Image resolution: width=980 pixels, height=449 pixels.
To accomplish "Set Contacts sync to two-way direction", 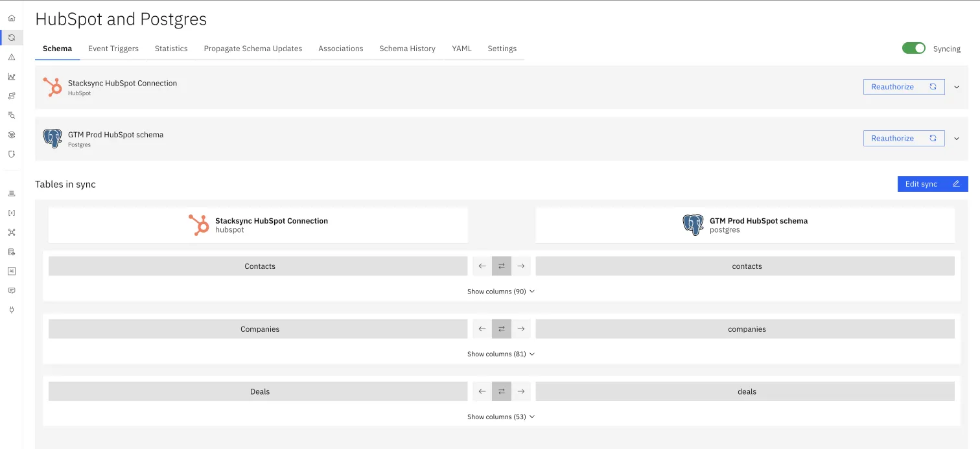I will [x=502, y=266].
